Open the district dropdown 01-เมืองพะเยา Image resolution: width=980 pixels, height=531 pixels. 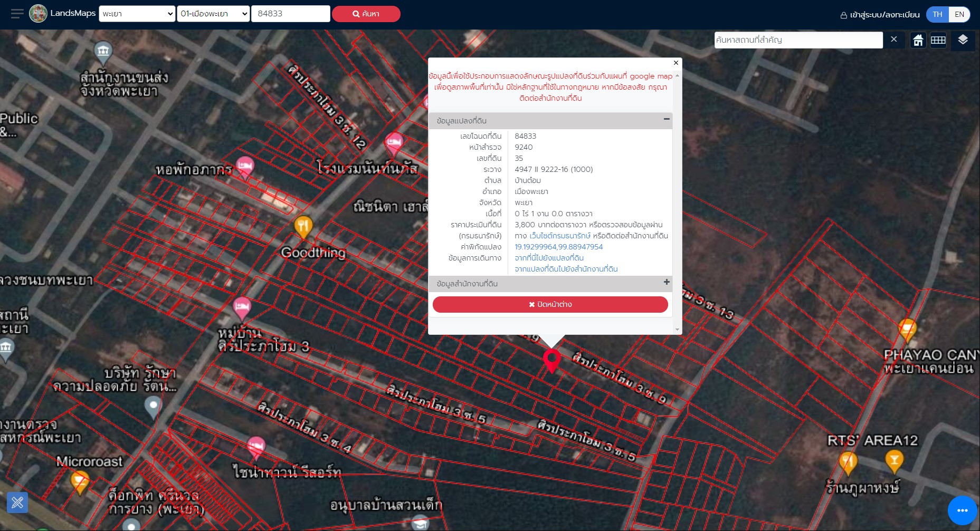214,14
